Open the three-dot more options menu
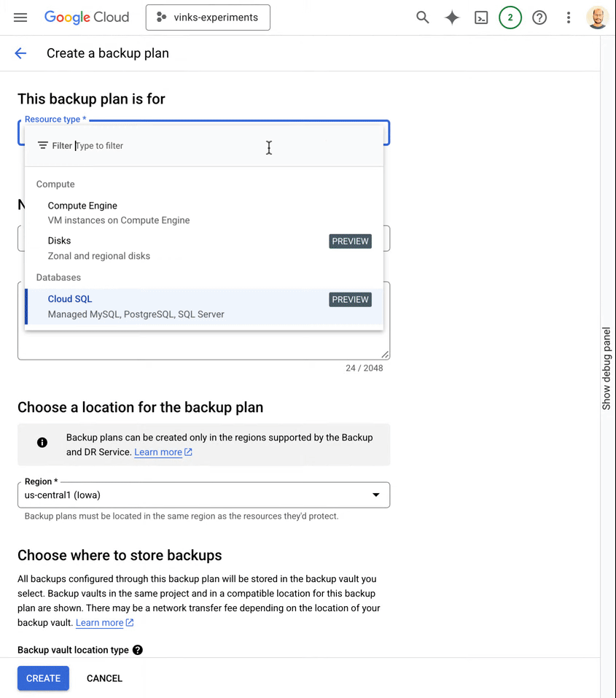 click(569, 18)
